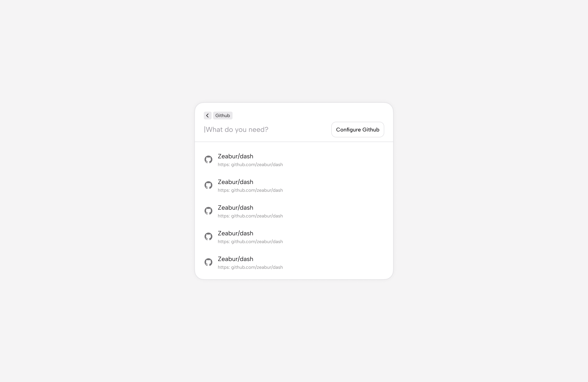Click the Github breadcrumb tag

click(x=223, y=115)
